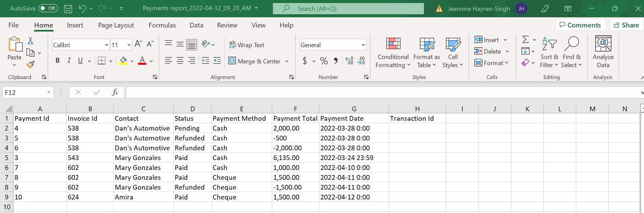
Task: Click the Name Box showing F12
Action: pyautogui.click(x=24, y=93)
